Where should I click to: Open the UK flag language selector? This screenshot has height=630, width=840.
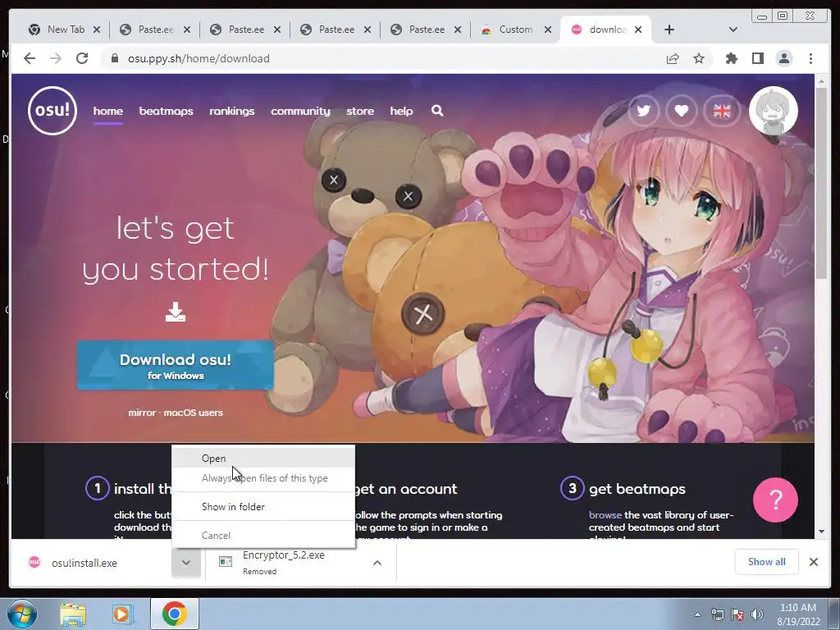[722, 111]
